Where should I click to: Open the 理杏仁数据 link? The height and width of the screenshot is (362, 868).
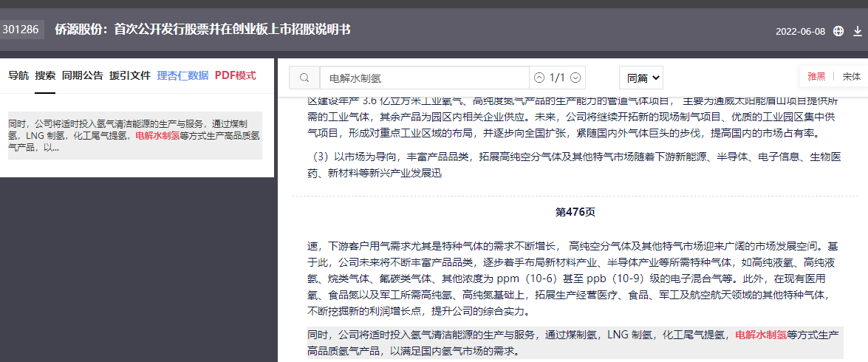182,75
